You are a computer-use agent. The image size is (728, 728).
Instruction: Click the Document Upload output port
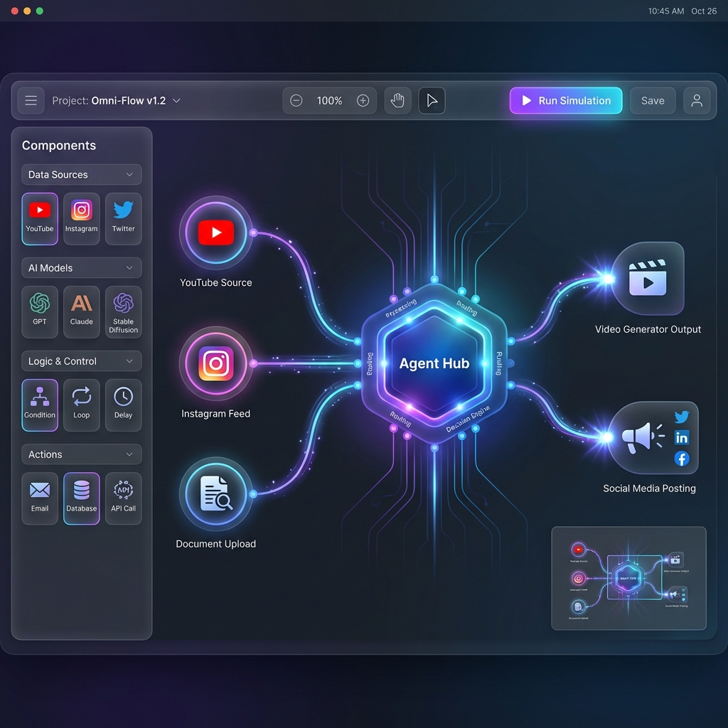pos(254,494)
